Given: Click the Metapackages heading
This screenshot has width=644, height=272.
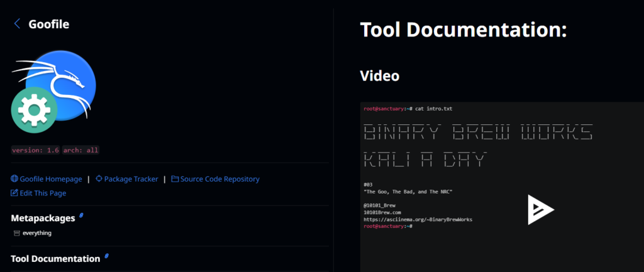Looking at the screenshot, I should pos(43,218).
